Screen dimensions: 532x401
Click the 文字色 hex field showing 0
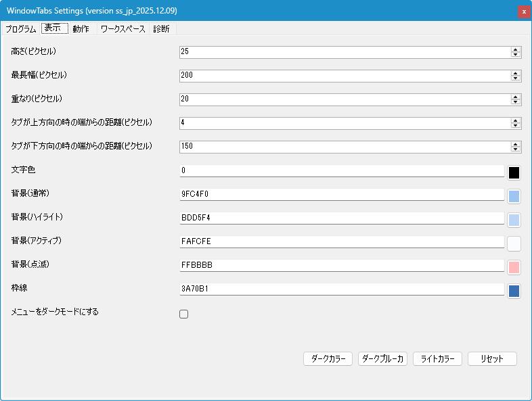pyautogui.click(x=342, y=171)
